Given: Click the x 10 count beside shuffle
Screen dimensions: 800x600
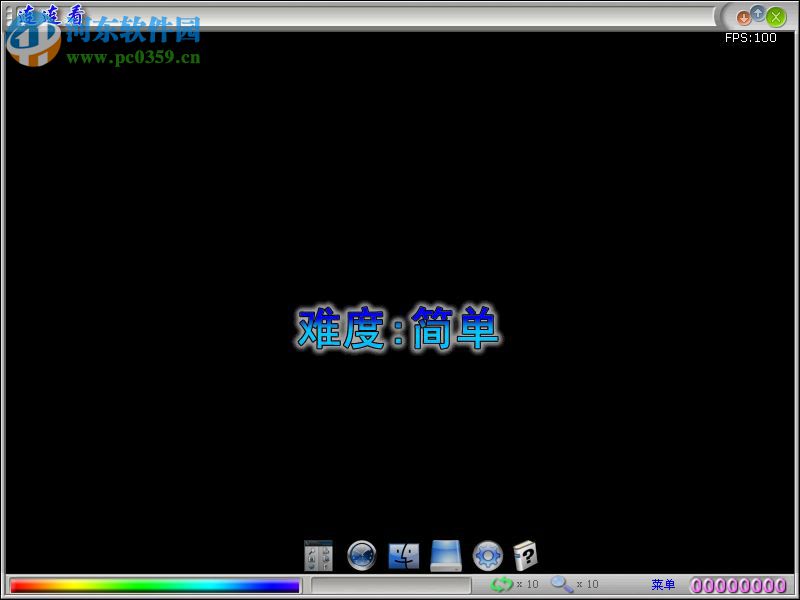Looking at the screenshot, I should 528,584.
